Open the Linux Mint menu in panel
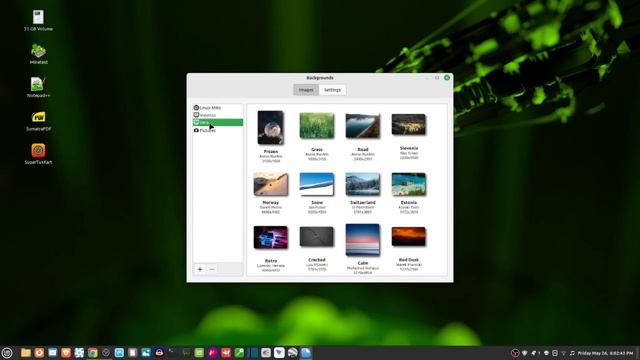640x360 pixels. pyautogui.click(x=7, y=353)
